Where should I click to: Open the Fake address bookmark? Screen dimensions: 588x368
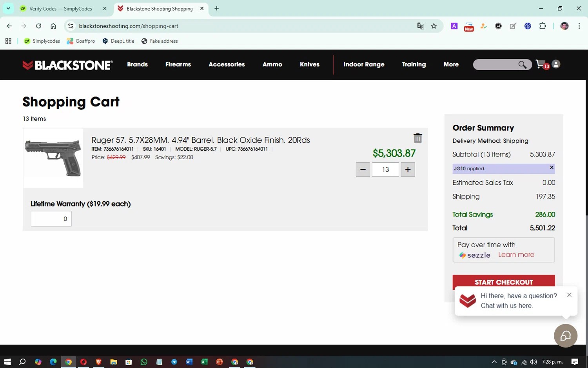[160, 41]
